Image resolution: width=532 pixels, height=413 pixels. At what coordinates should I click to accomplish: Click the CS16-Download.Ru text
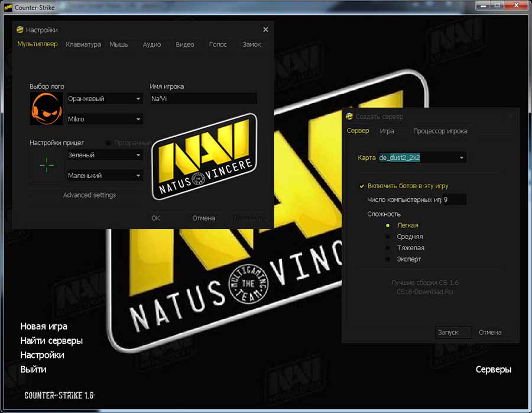(x=424, y=292)
